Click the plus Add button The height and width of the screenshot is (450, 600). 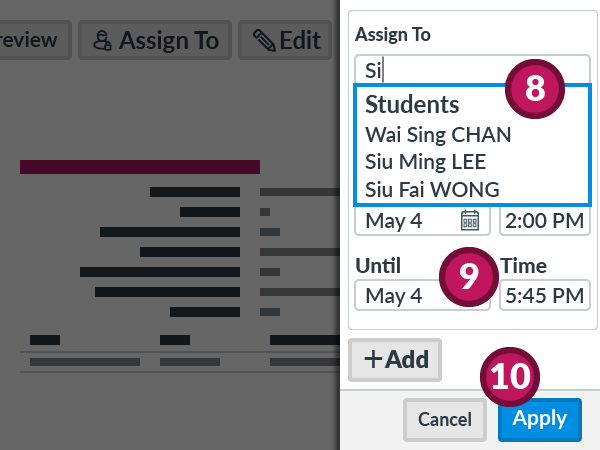[395, 360]
